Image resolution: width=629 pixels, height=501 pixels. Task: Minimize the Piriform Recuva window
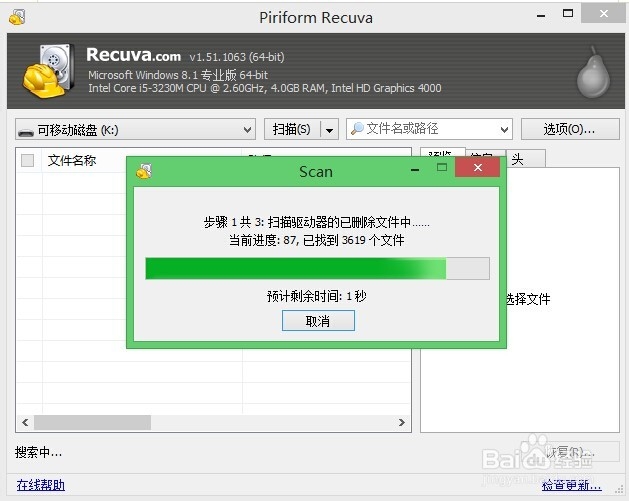coord(541,16)
